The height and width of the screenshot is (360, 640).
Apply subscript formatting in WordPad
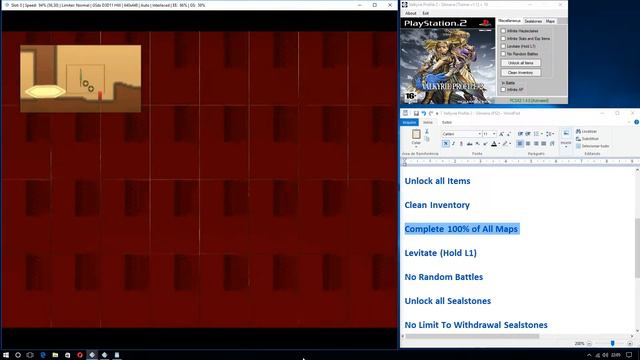click(x=477, y=144)
